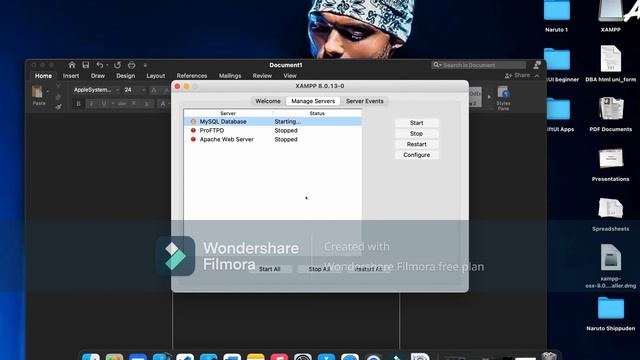Image resolution: width=640 pixels, height=360 pixels.
Task: Toggle subscript formatting in Word
Action: [134, 104]
